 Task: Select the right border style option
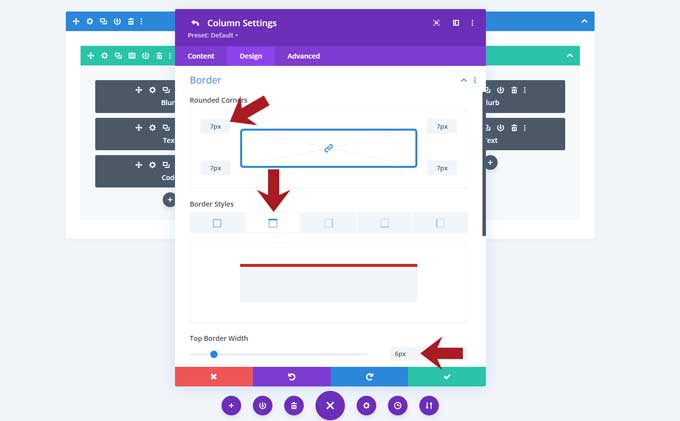tap(329, 223)
